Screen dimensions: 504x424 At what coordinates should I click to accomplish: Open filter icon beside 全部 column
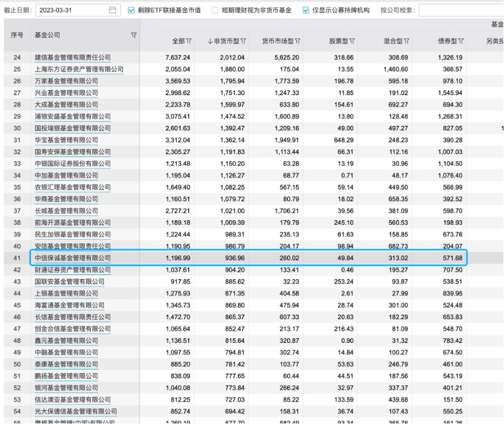(188, 41)
